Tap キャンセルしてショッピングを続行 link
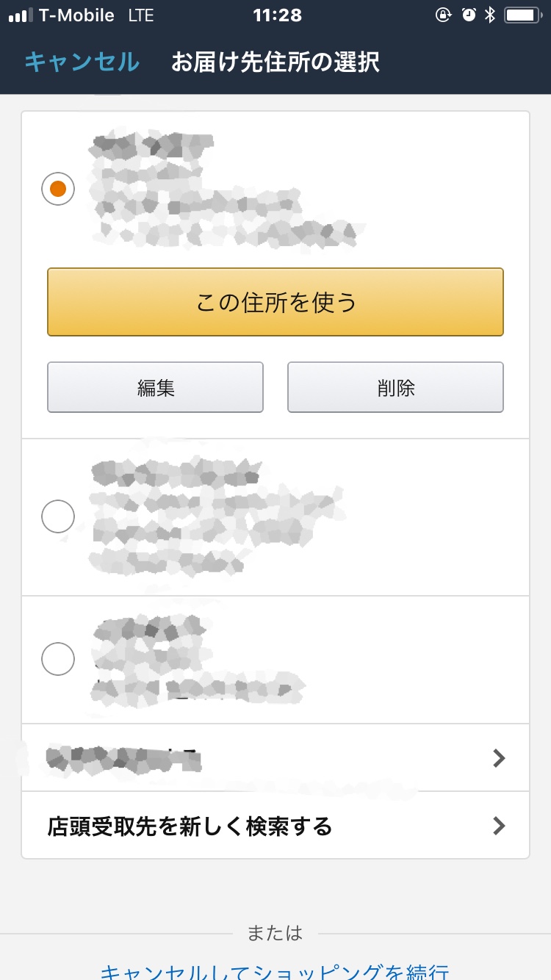Screen dimensions: 551x980 coord(274,971)
